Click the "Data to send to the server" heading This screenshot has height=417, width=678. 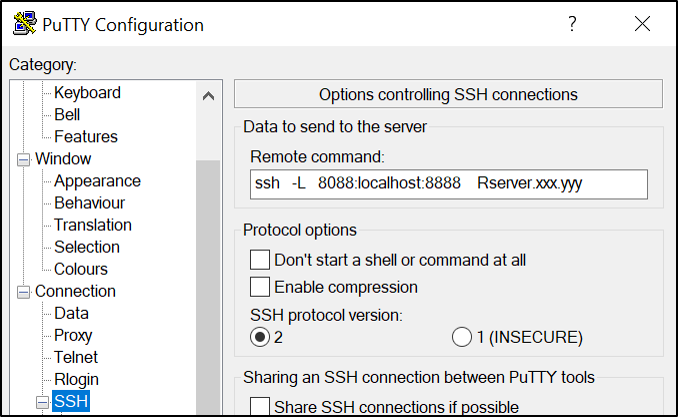click(x=335, y=127)
